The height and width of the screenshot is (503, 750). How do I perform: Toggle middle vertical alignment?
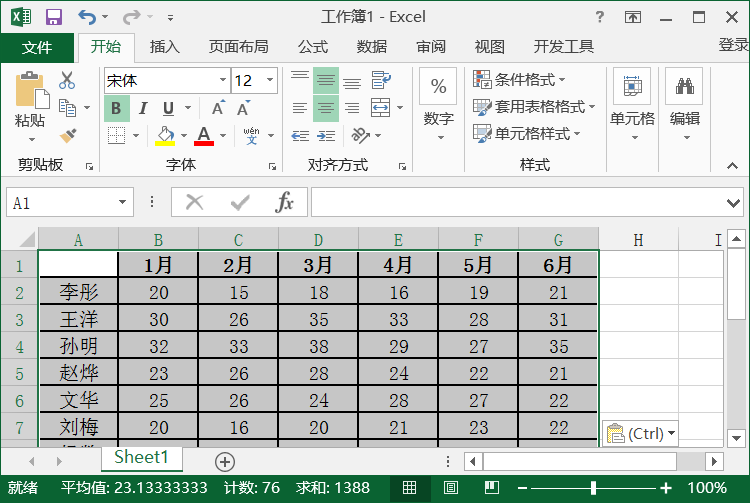click(326, 80)
